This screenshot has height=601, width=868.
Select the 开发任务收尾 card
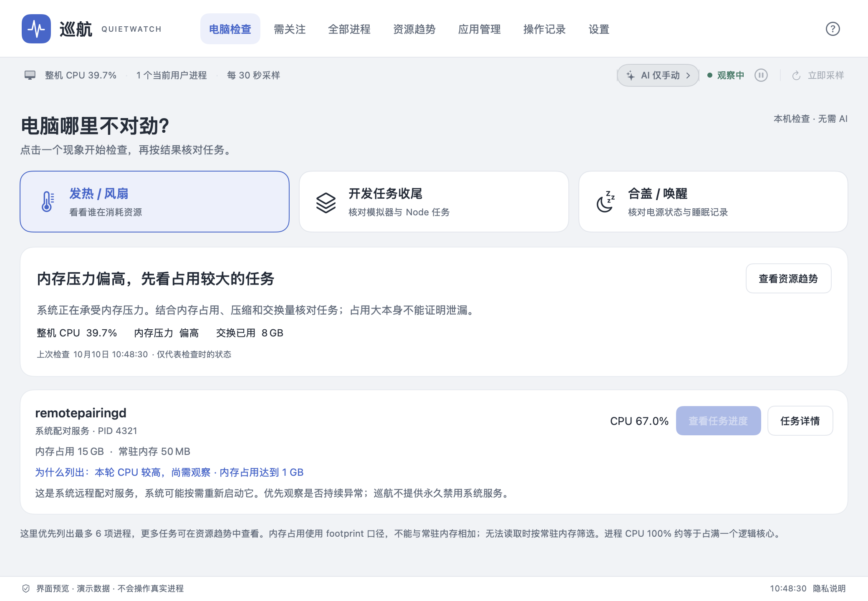click(434, 202)
